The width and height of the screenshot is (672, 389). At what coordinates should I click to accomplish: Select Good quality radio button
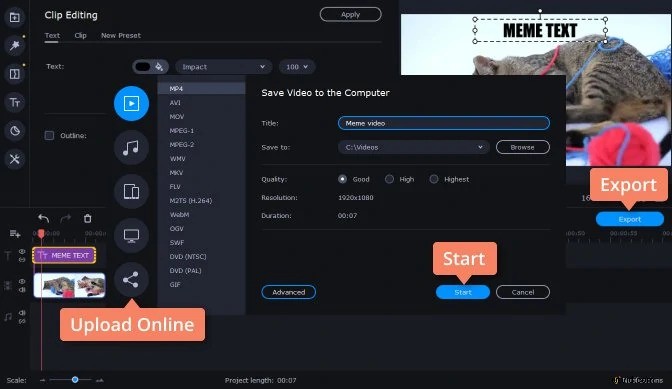(x=342, y=179)
